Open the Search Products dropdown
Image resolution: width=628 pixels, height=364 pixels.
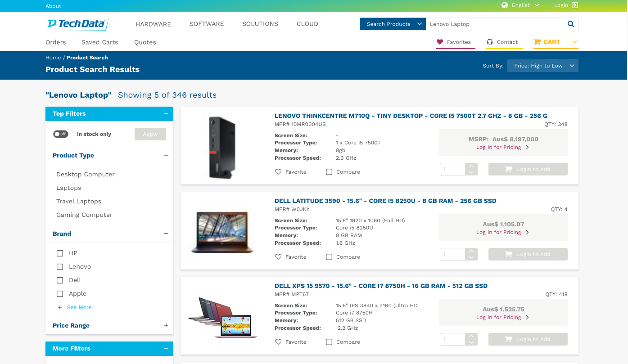[393, 24]
